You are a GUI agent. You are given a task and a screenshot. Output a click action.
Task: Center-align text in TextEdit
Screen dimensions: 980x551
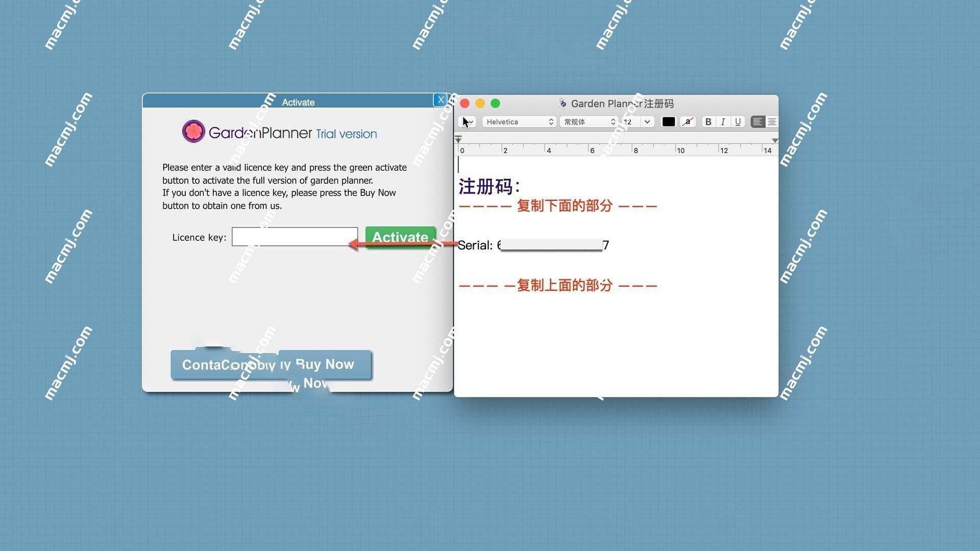(x=772, y=122)
